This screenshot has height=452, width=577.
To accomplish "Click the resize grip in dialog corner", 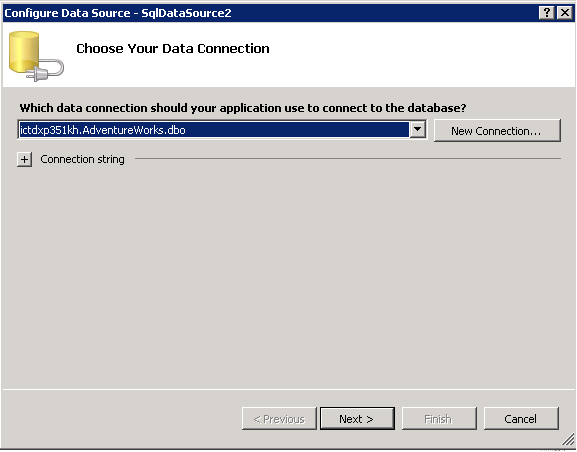I will pyautogui.click(x=569, y=439).
